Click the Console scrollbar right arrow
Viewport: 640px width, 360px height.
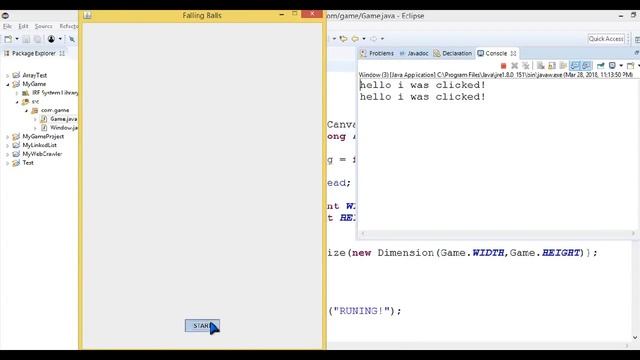click(633, 233)
